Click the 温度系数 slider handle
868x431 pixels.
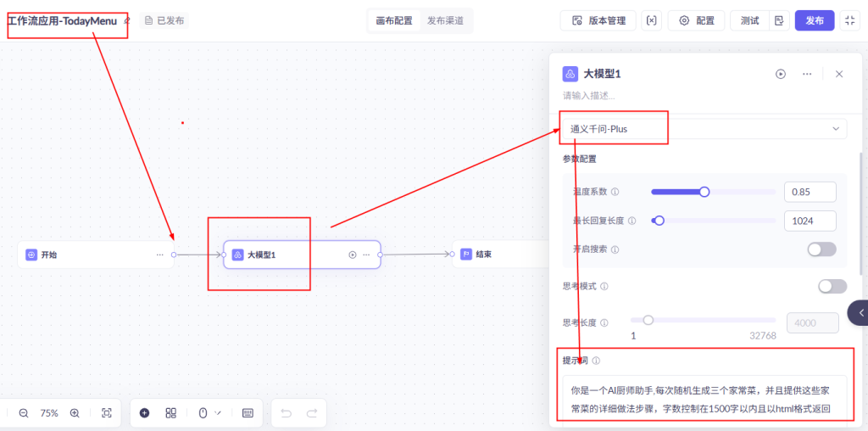704,192
